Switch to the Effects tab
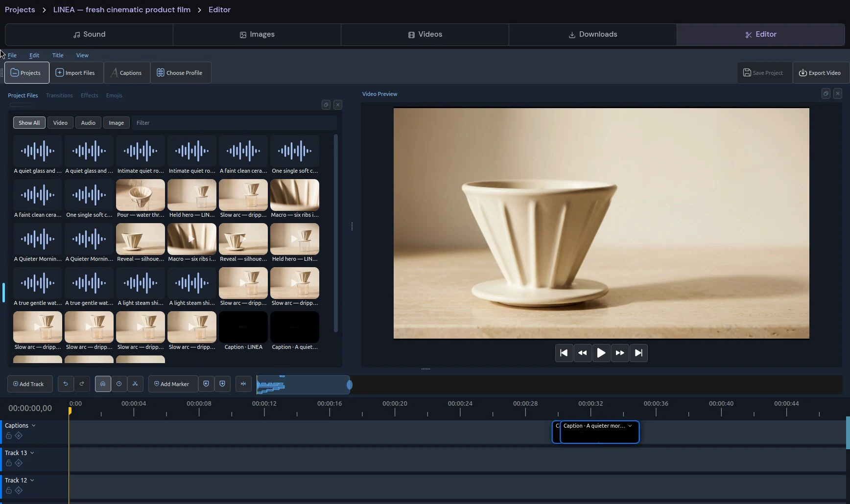This screenshot has width=850, height=504. (x=90, y=95)
